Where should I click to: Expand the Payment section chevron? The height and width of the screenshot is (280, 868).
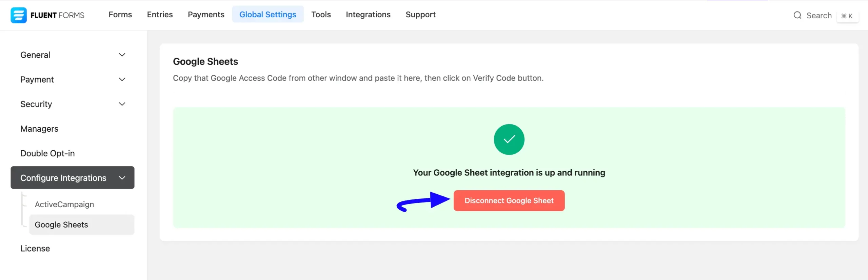pyautogui.click(x=122, y=80)
